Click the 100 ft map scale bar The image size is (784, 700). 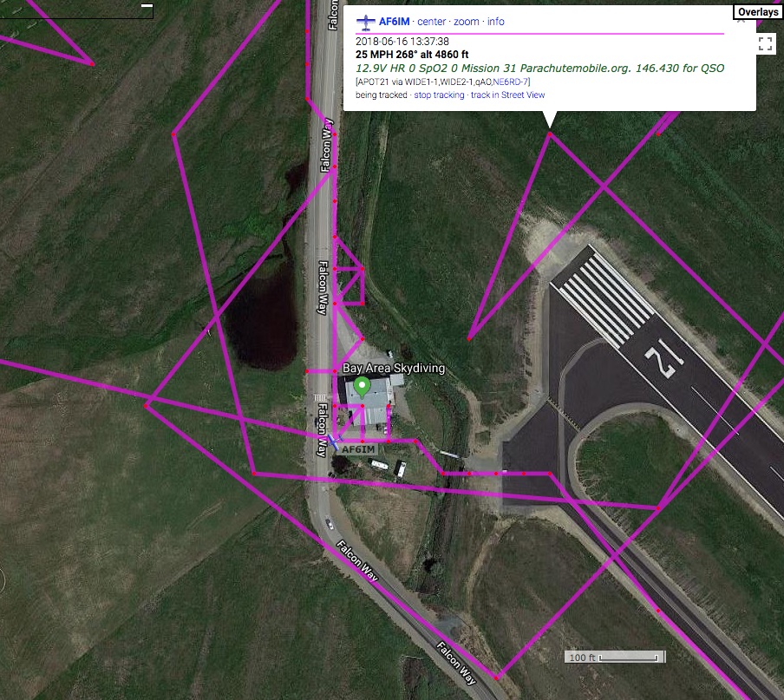616,657
